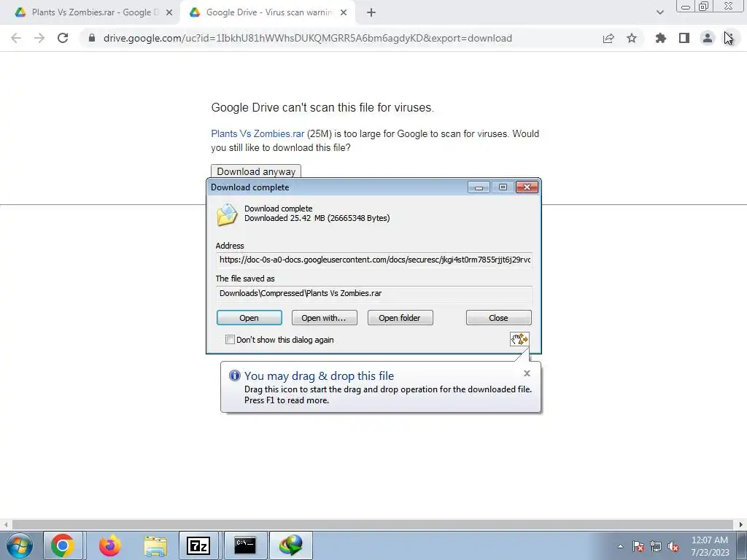Click 'Downloaded 25.42 MB' size text
The height and width of the screenshot is (560, 747).
pyautogui.click(x=317, y=218)
